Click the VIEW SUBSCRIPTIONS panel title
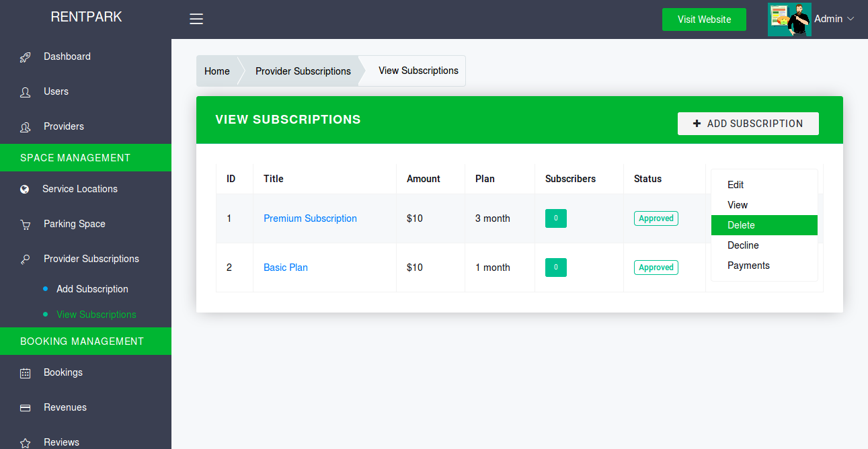Viewport: 868px width, 449px height. pos(288,120)
